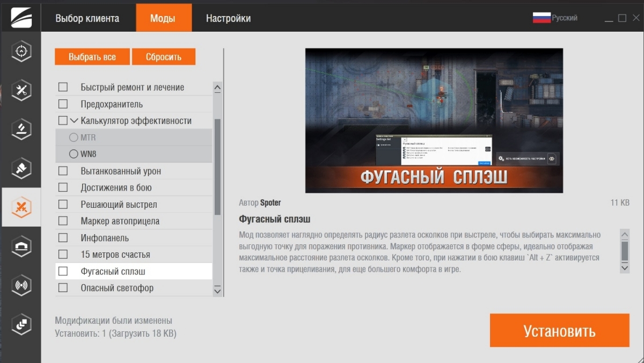
Task: Collapse the Калькулятор эффективности chevron
Action: click(74, 121)
